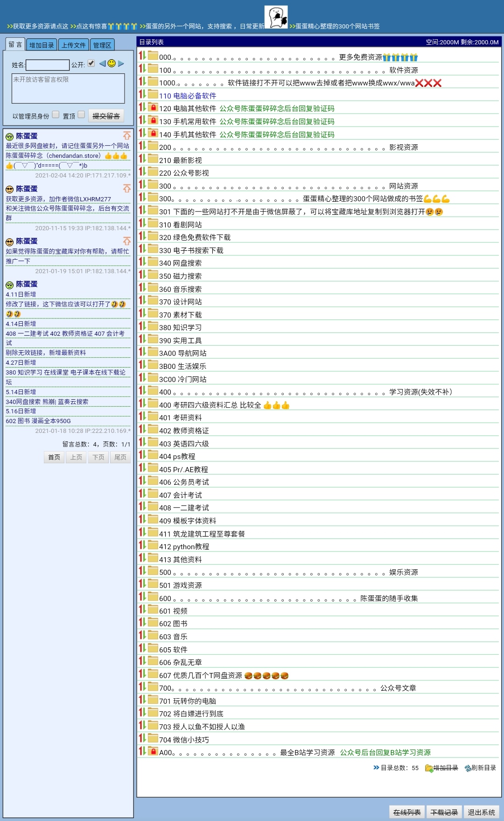Click sort arrows icon beside 210 最新影视
Image resolution: width=504 pixels, height=821 pixels.
click(x=142, y=159)
